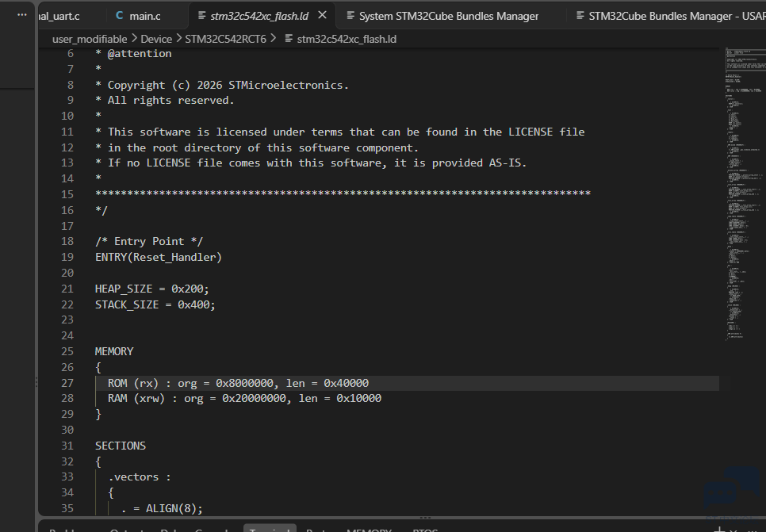Open the STM32C542RCT6 breadcrumb folder

225,39
